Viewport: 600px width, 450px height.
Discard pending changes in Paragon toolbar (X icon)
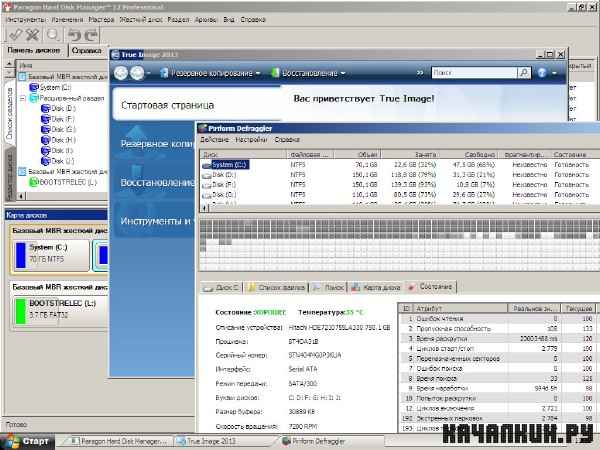pyautogui.click(x=33, y=35)
